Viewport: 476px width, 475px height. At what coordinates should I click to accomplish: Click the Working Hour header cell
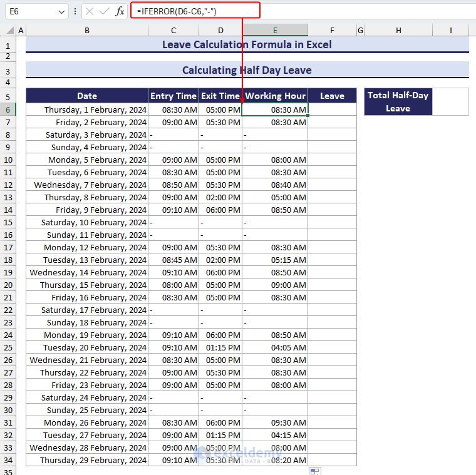pyautogui.click(x=275, y=96)
